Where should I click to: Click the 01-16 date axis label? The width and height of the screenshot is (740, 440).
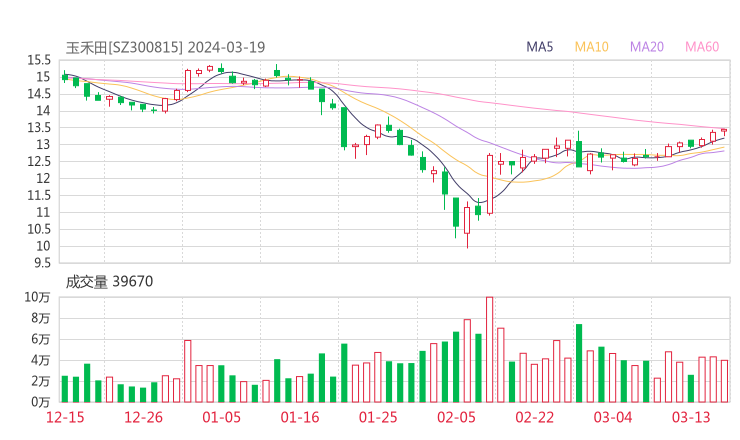pos(300,417)
